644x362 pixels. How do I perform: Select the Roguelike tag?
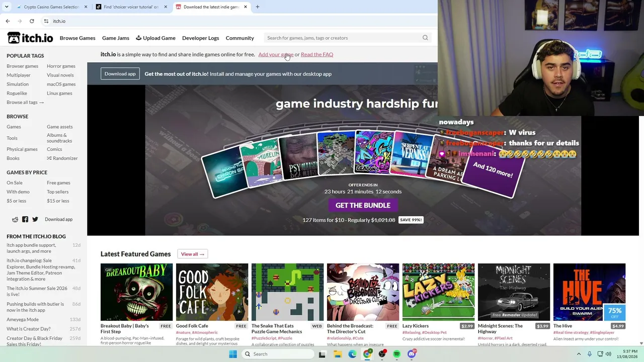coord(17,93)
